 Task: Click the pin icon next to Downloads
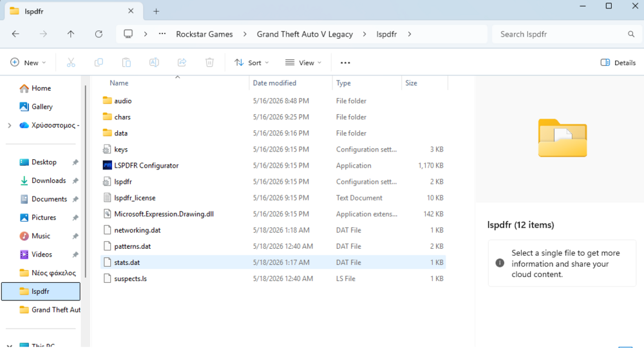click(x=75, y=181)
